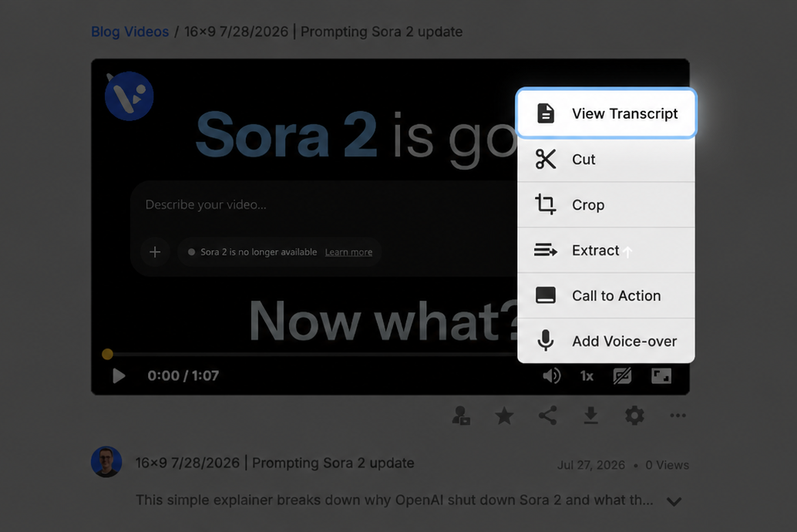Open the View Transcript menu entry
Image resolution: width=797 pixels, height=532 pixels.
(606, 113)
